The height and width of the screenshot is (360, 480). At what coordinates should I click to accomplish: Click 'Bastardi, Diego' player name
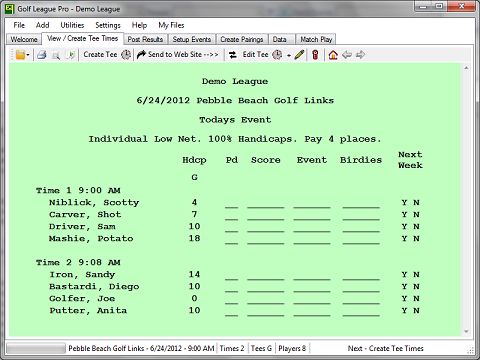click(94, 286)
